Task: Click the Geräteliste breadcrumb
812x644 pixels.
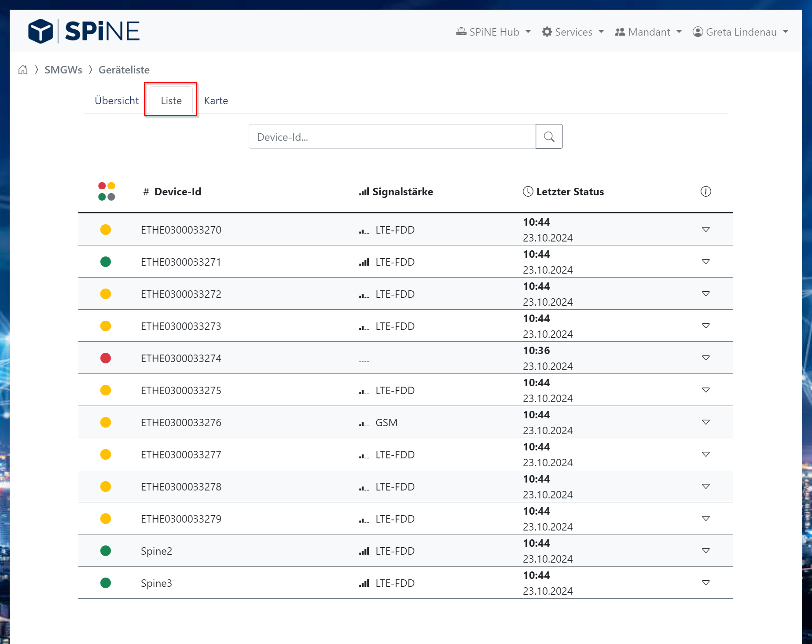Action: coord(124,70)
